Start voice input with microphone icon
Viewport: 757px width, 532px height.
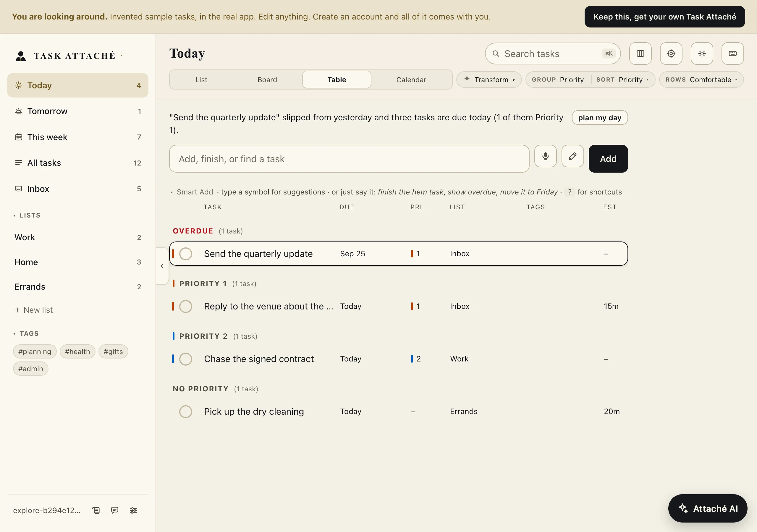point(545,156)
